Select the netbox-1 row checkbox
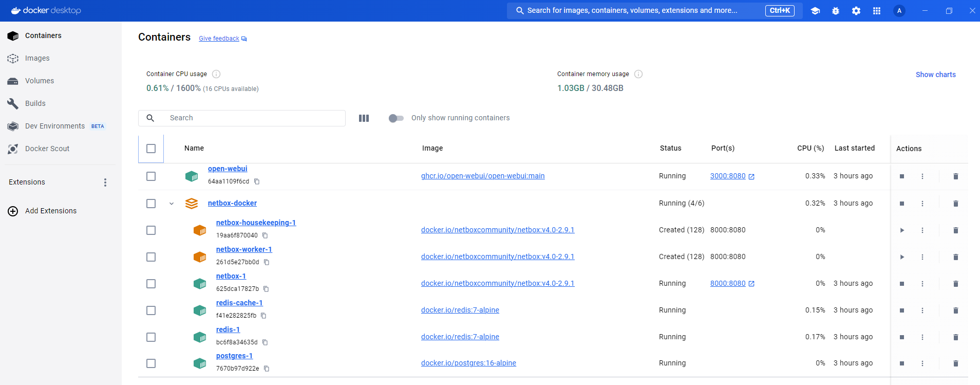This screenshot has width=980, height=385. tap(151, 284)
